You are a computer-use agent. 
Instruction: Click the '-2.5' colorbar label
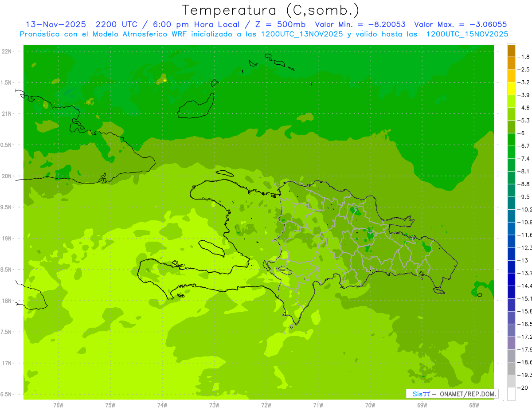524,70
